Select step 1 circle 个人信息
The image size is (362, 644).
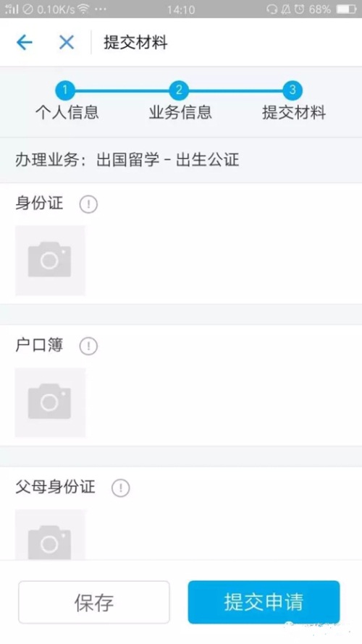click(x=65, y=90)
